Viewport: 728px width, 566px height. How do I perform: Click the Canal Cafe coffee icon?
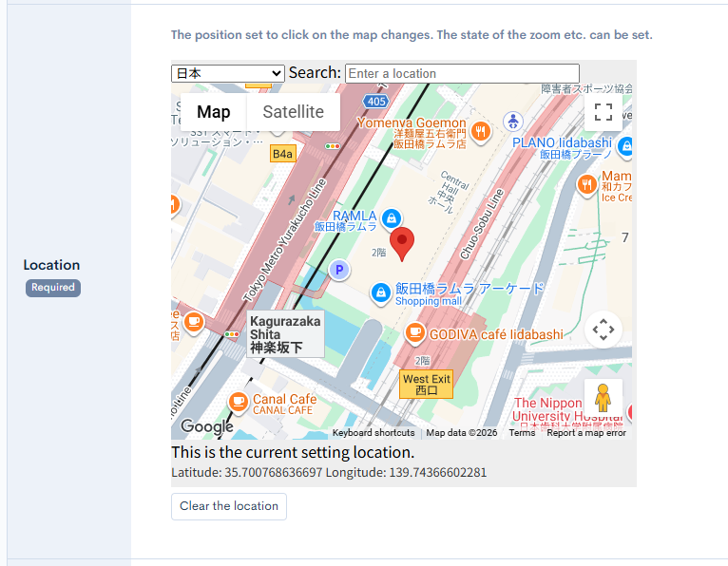coord(239,401)
